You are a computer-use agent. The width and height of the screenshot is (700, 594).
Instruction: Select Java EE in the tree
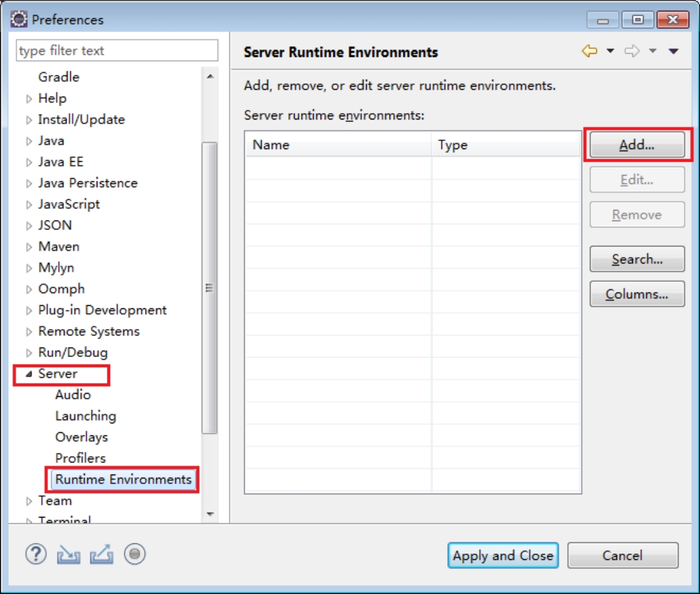click(x=61, y=162)
